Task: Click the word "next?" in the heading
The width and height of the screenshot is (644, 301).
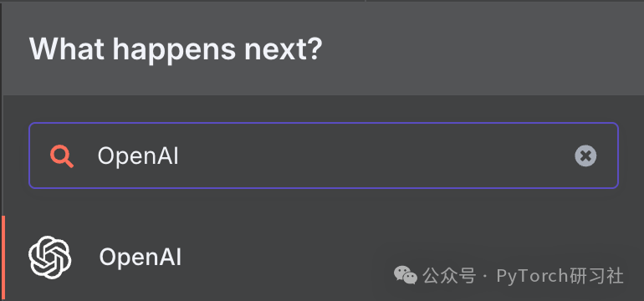Action: pos(283,49)
